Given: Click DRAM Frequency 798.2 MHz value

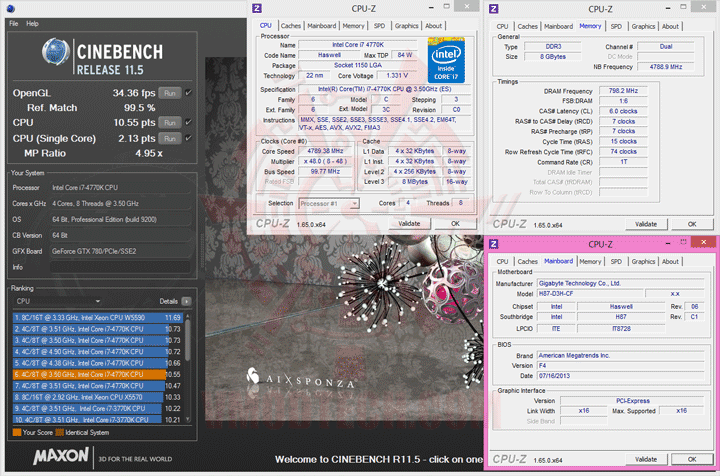Looking at the screenshot, I should pyautogui.click(x=623, y=91).
